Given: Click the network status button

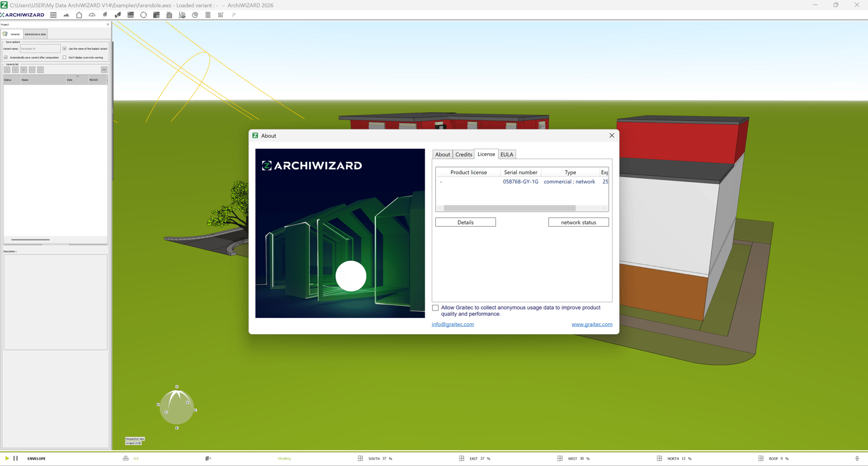Looking at the screenshot, I should (x=579, y=222).
